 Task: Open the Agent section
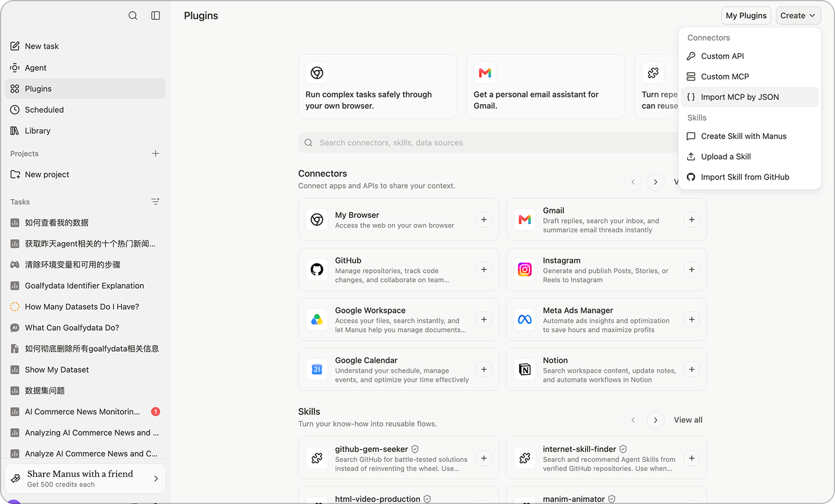(x=85, y=68)
